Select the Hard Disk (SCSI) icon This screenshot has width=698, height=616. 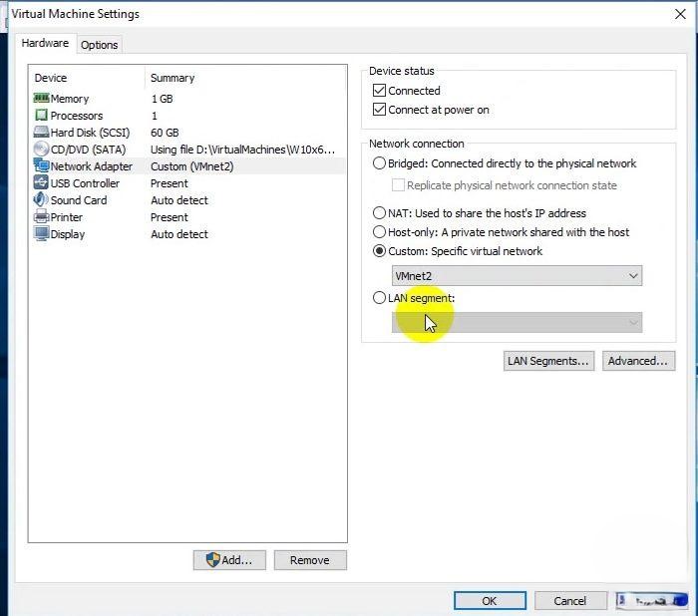[41, 133]
